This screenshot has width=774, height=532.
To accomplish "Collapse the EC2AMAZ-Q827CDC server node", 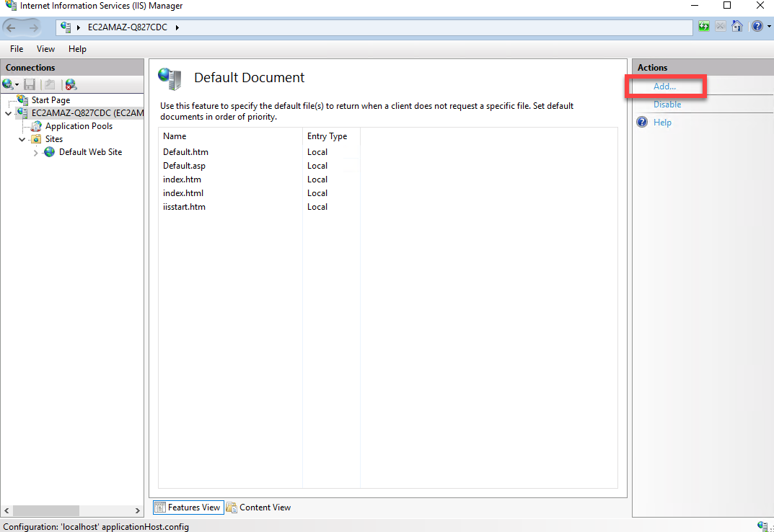I will tap(8, 113).
